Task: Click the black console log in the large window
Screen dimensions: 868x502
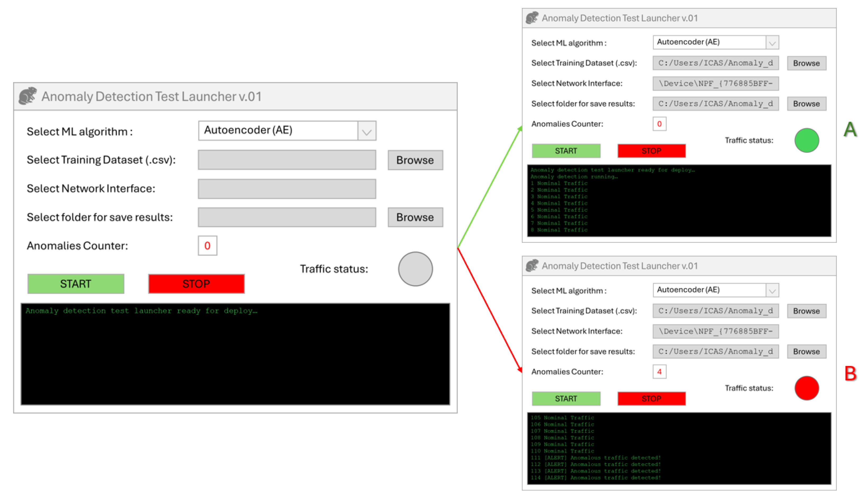Action: [x=235, y=354]
